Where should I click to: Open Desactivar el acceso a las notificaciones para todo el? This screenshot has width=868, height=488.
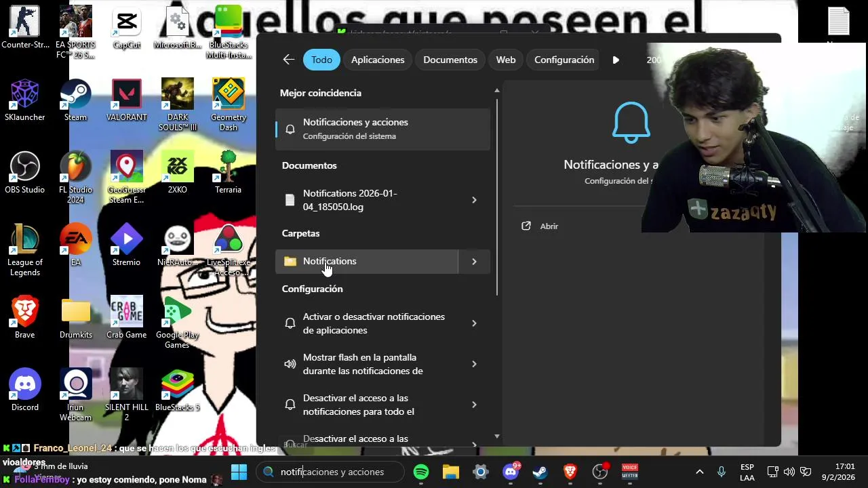(366, 405)
